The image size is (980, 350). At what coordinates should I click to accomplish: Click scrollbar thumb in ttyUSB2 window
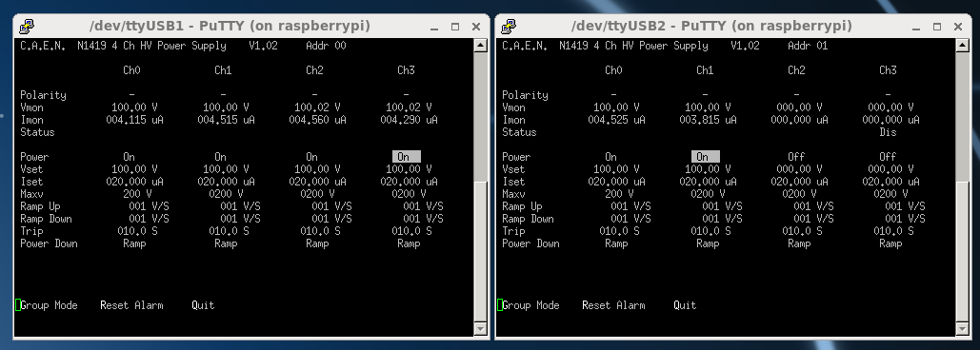962,252
